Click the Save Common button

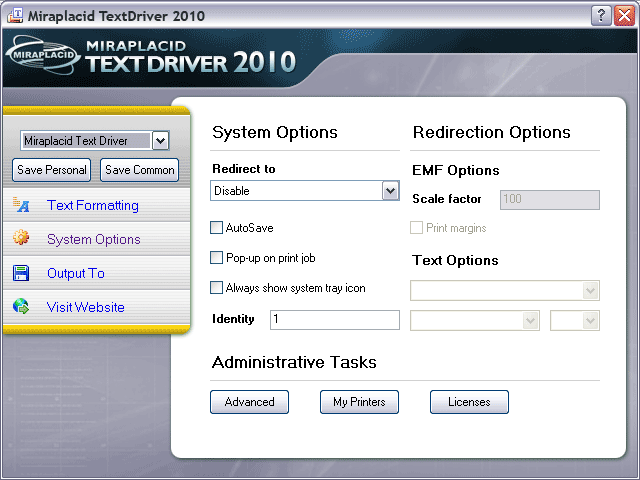(x=140, y=170)
